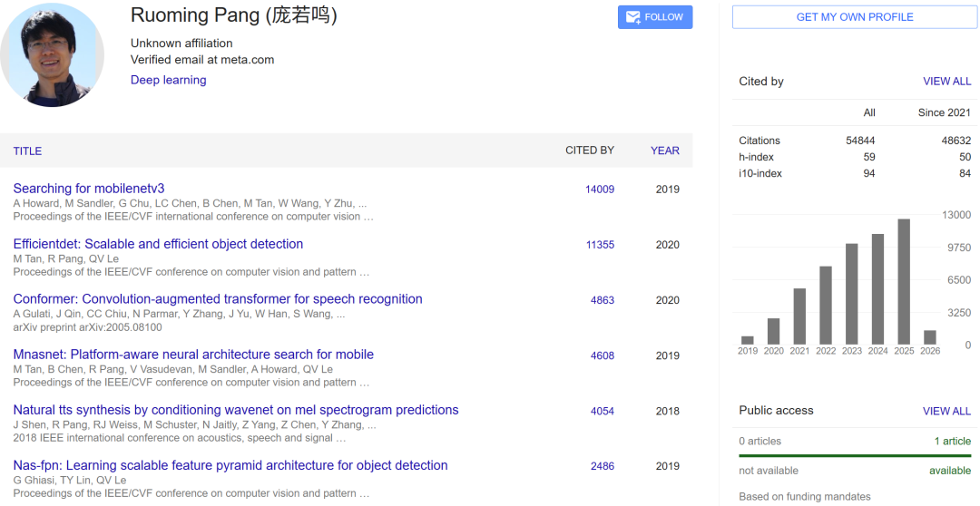This screenshot has height=506, width=980.
Task: Open the Mnasnet paper link
Action: pos(193,355)
